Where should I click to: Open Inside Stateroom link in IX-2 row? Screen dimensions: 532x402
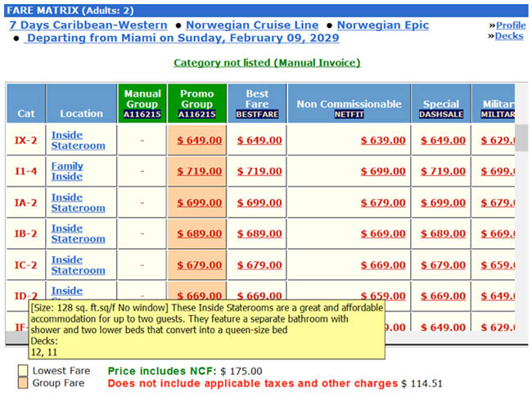(78, 140)
